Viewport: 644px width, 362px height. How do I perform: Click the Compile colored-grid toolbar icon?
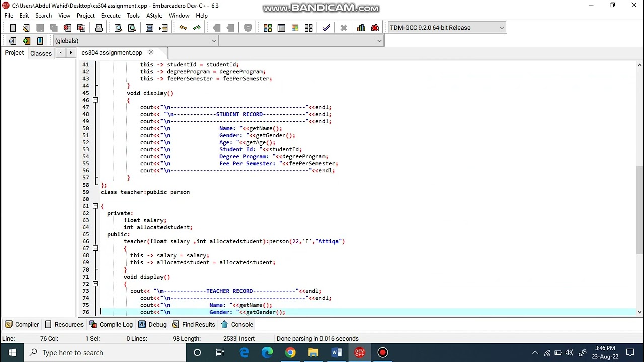pyautogui.click(x=268, y=28)
